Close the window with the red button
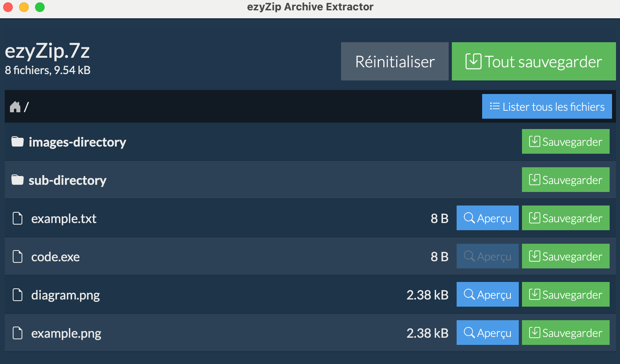The width and height of the screenshot is (620, 364). pos(8,7)
